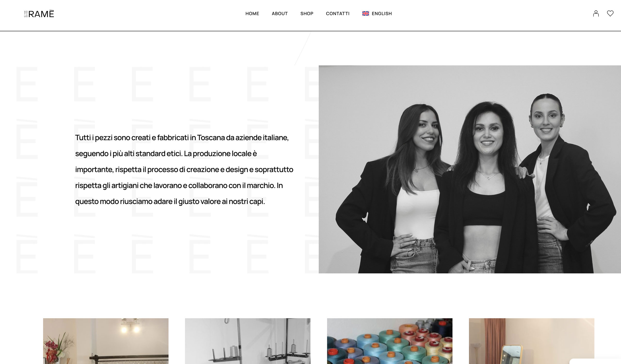Click the paragraph about Toscana production
This screenshot has height=364, width=621.
click(184, 170)
